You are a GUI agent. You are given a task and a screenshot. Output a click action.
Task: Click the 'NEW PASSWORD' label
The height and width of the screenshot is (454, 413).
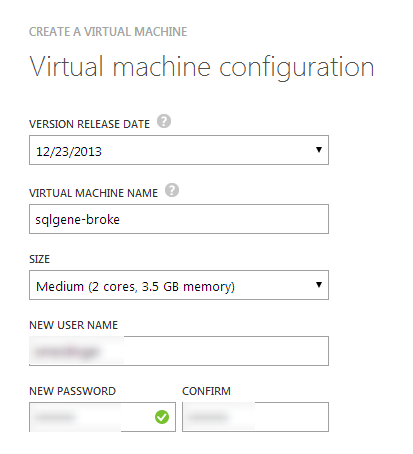pyautogui.click(x=72, y=391)
